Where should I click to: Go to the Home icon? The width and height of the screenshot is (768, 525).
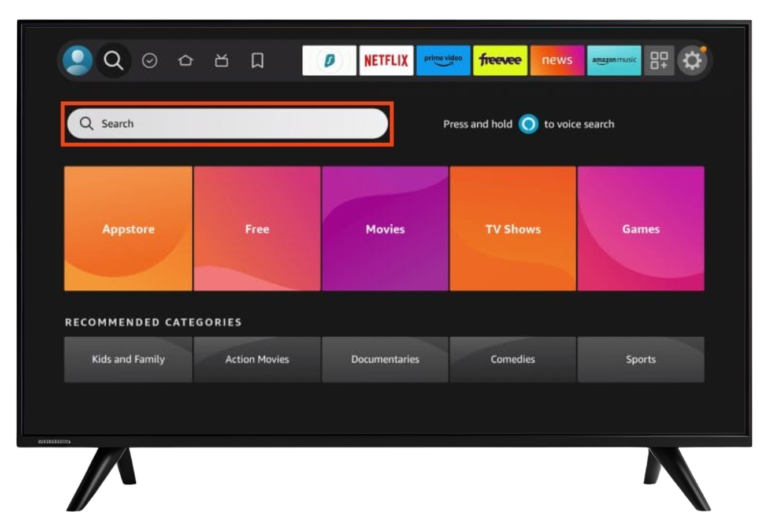coord(185,61)
